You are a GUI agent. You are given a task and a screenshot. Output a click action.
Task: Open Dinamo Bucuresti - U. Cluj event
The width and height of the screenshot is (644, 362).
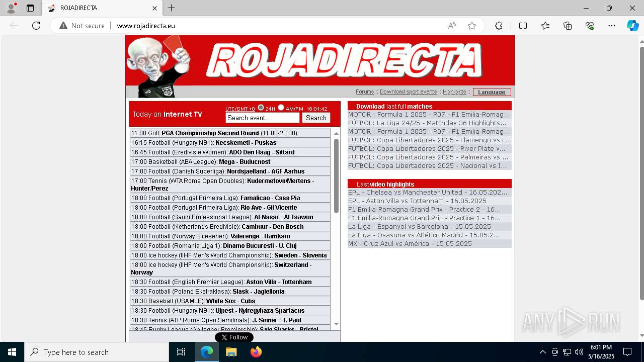(x=230, y=246)
